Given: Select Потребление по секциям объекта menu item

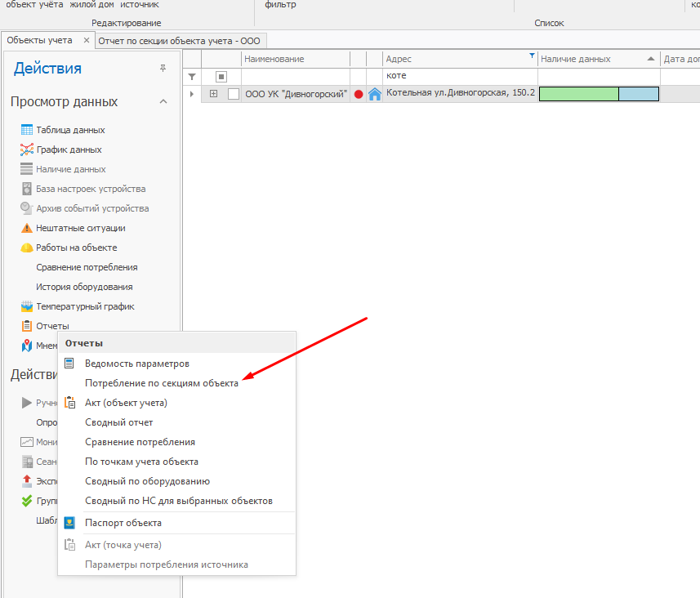Looking at the screenshot, I should (162, 383).
